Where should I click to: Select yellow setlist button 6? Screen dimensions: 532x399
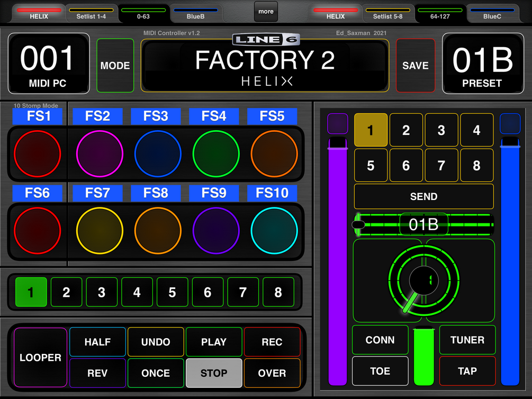coord(406,165)
